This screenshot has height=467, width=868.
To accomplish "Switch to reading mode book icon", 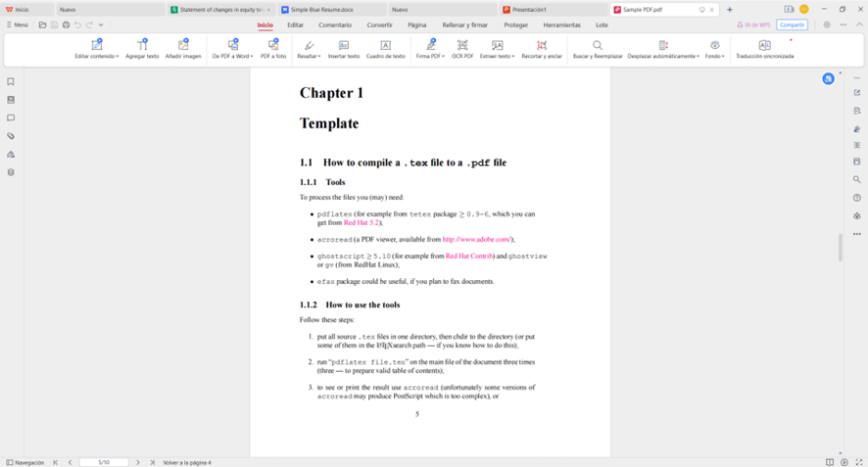I will 829,462.
